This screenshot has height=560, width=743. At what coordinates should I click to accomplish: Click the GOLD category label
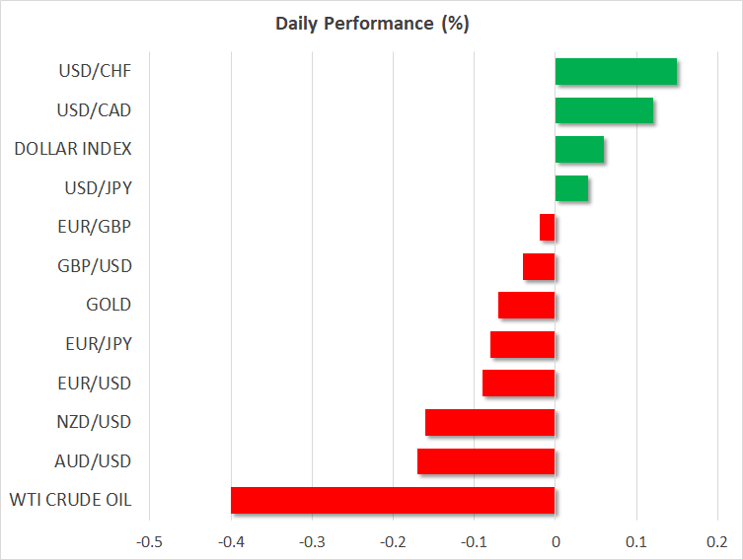[109, 306]
